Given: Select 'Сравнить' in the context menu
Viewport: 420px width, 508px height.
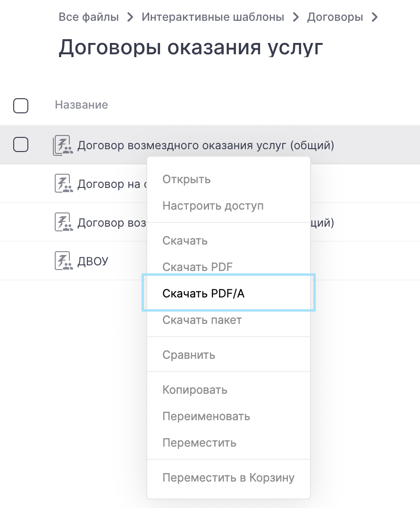Looking at the screenshot, I should pyautogui.click(x=189, y=355).
